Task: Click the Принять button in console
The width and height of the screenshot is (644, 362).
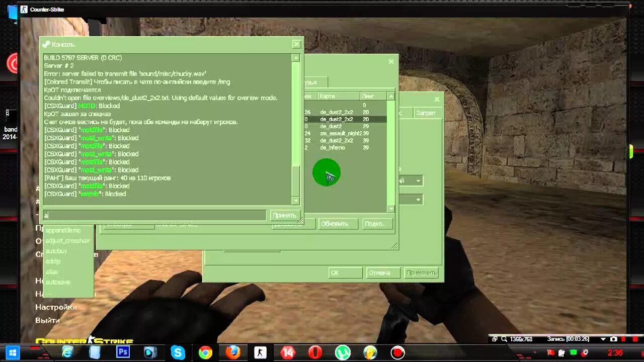Action: pos(284,215)
